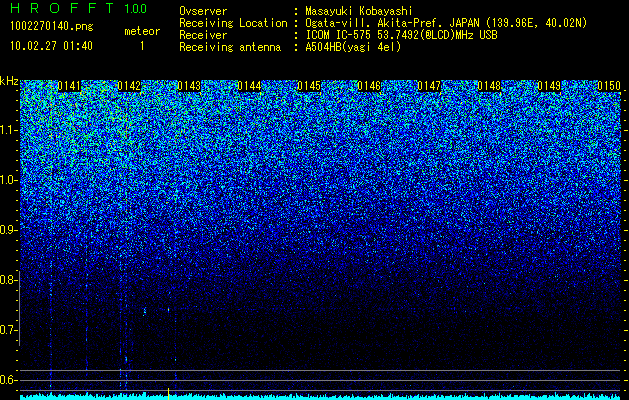Click the Ogata-vill. Akita-Pref. JAPAN location text
The image size is (629, 400).
click(446, 23)
